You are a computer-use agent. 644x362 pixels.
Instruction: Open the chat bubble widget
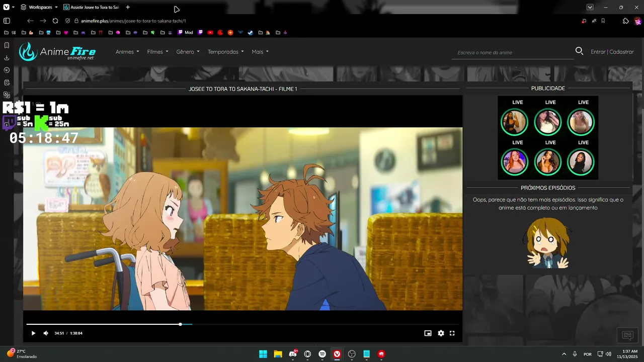point(627,335)
